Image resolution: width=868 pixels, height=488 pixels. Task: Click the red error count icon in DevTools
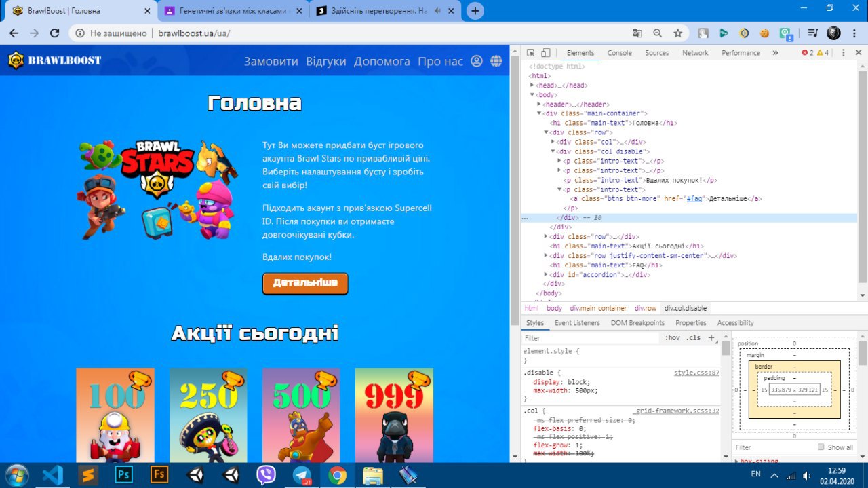pos(807,53)
